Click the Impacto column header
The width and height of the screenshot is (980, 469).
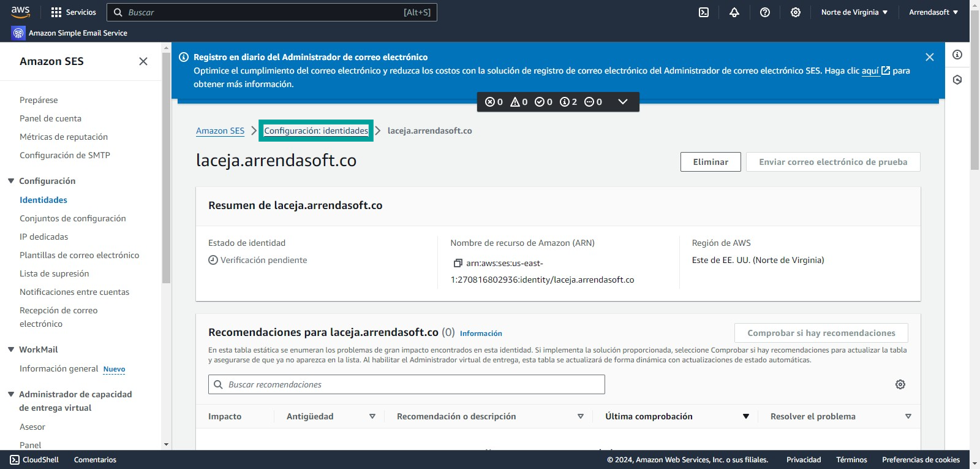225,416
